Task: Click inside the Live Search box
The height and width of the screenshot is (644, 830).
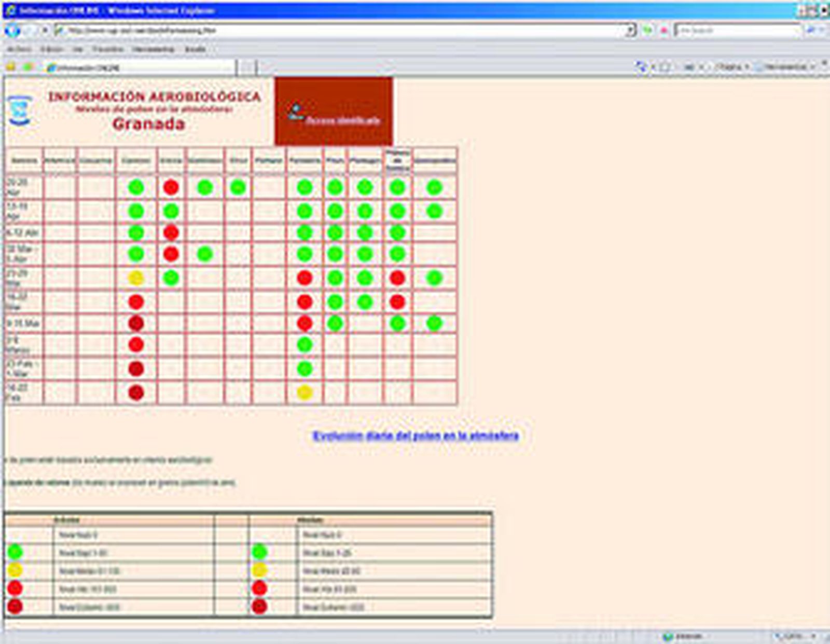Action: click(x=737, y=31)
